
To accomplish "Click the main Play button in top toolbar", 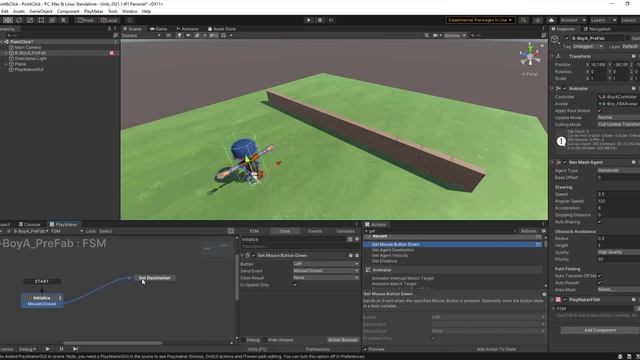I will coord(309,20).
